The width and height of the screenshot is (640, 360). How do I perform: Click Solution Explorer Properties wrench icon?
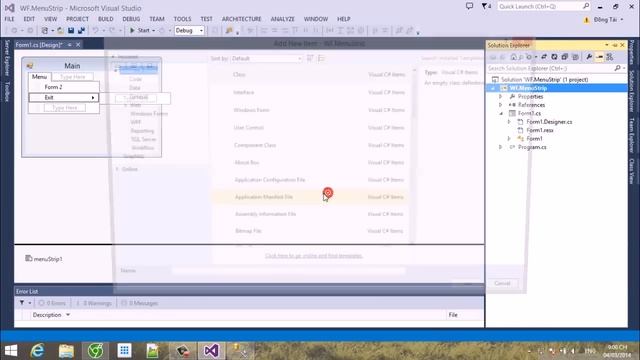pyautogui.click(x=589, y=57)
